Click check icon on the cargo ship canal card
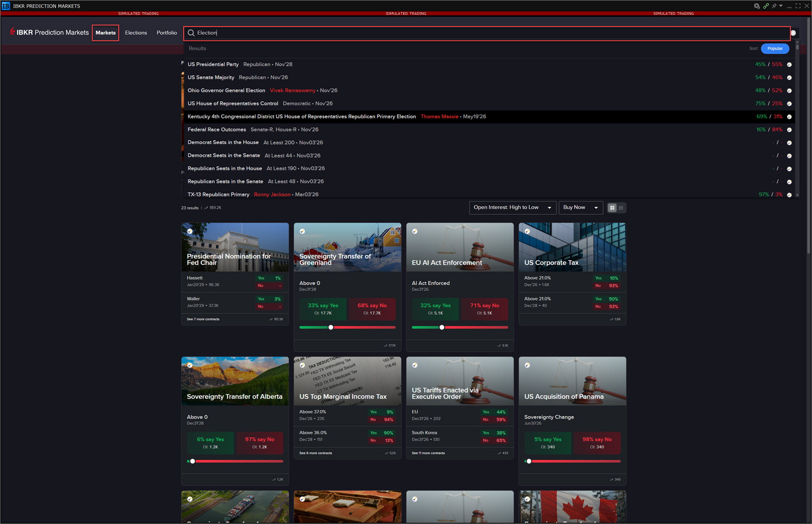812x524 pixels. [x=190, y=499]
